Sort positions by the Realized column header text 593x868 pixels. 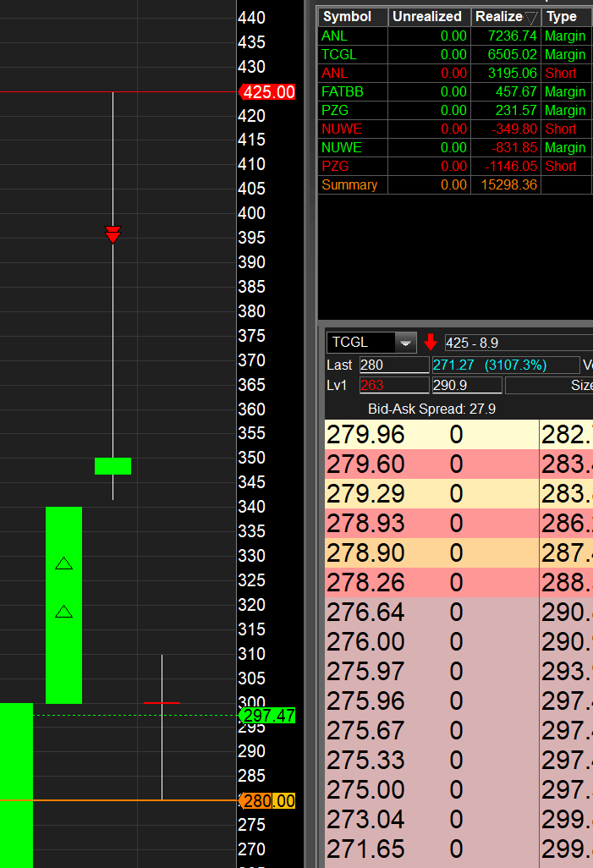[x=499, y=17]
